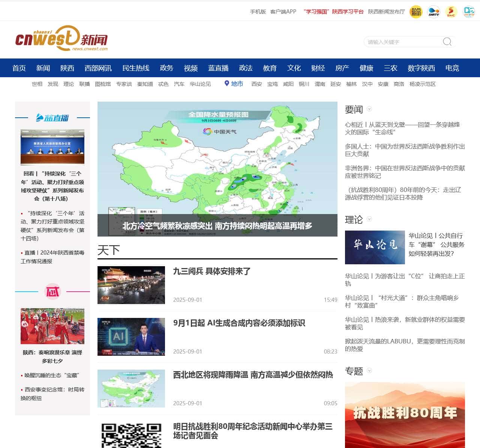Click the DS Discovery channel icon

click(x=469, y=12)
